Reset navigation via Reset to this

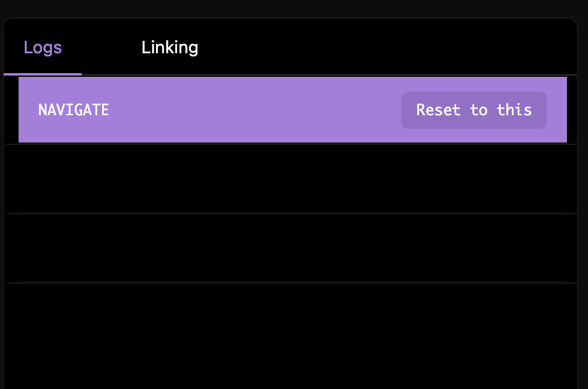(474, 110)
